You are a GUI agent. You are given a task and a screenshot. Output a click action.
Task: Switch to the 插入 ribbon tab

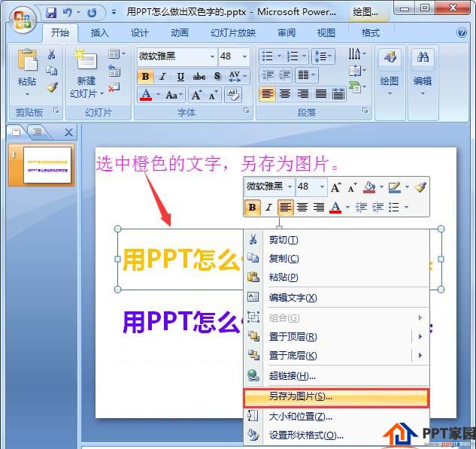pyautogui.click(x=99, y=32)
